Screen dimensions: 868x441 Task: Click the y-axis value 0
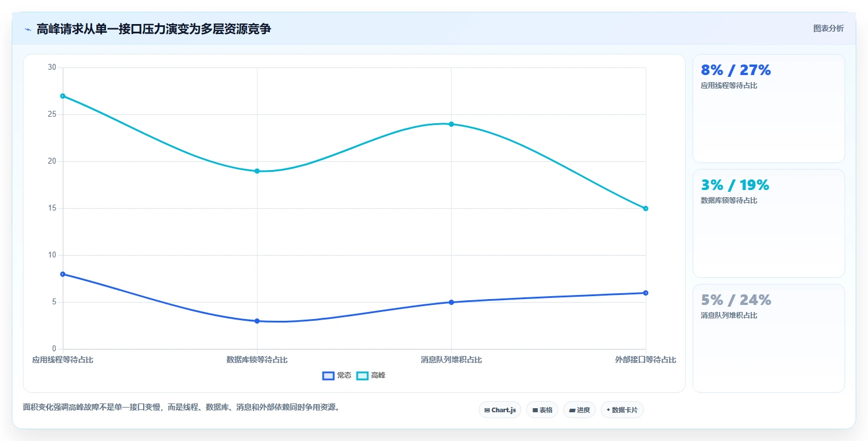54,349
